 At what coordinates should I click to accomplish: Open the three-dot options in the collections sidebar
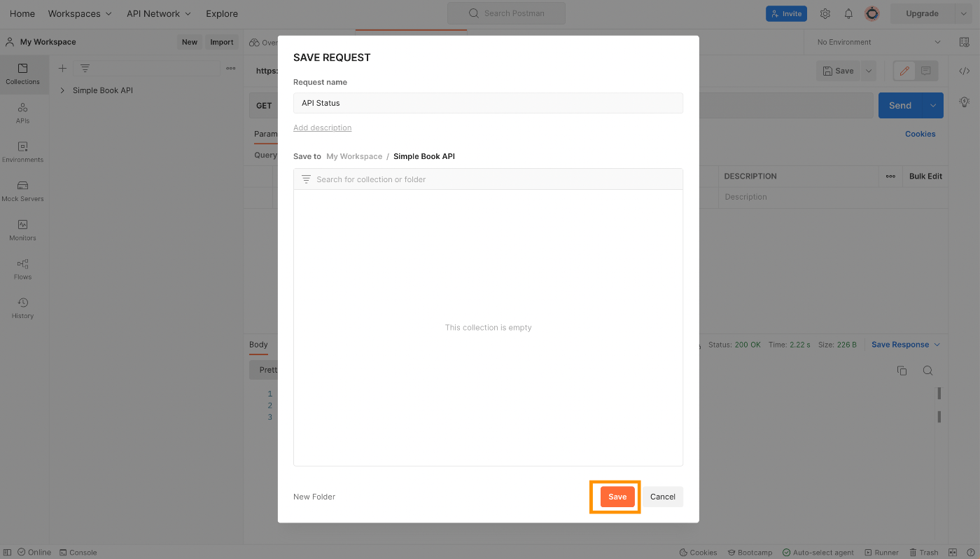[x=231, y=68]
